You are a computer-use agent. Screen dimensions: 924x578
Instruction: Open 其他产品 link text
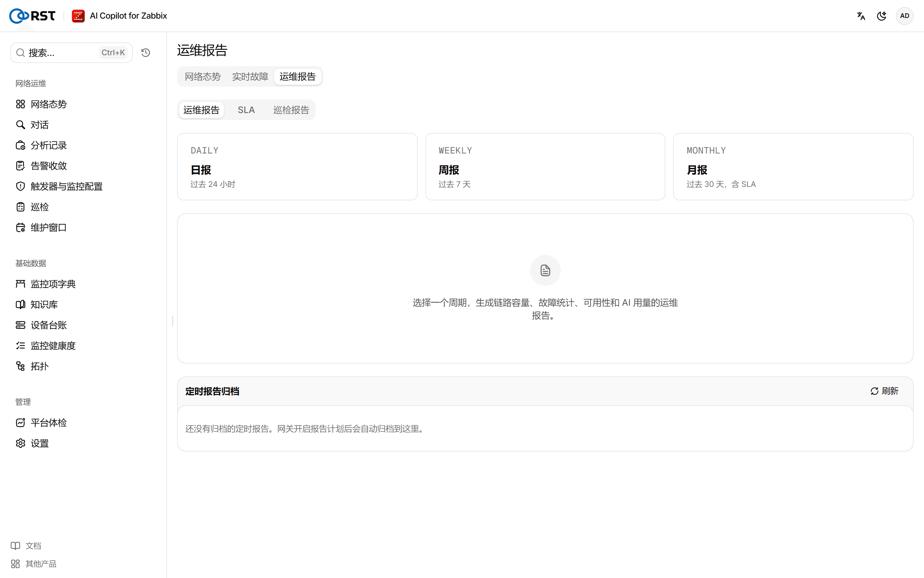(x=41, y=564)
